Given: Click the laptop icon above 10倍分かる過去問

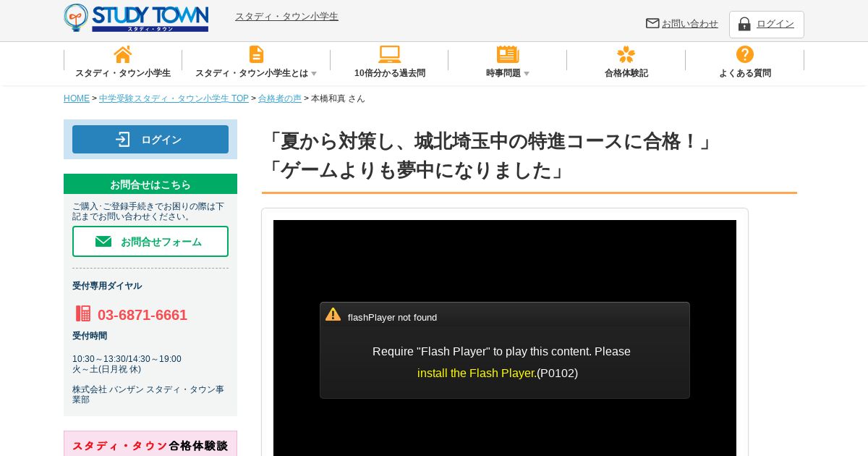Looking at the screenshot, I should click(x=390, y=54).
